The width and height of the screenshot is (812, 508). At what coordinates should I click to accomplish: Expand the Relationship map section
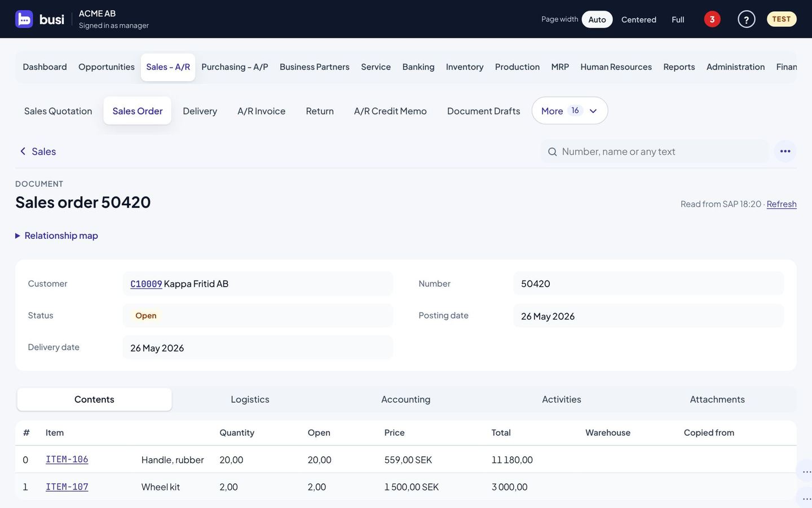coord(56,235)
